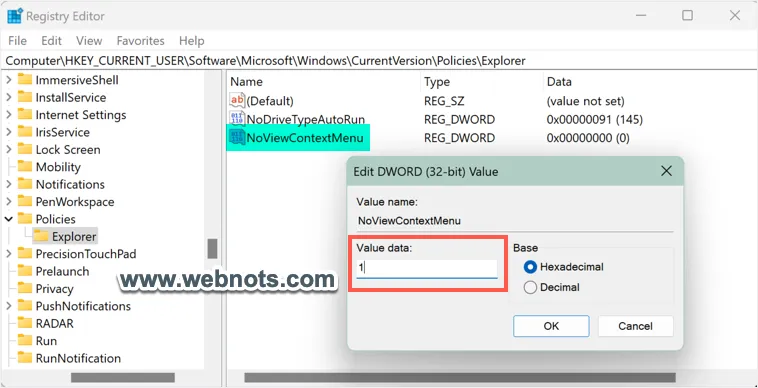
Task: Click the Mobility folder icon
Action: [25, 167]
